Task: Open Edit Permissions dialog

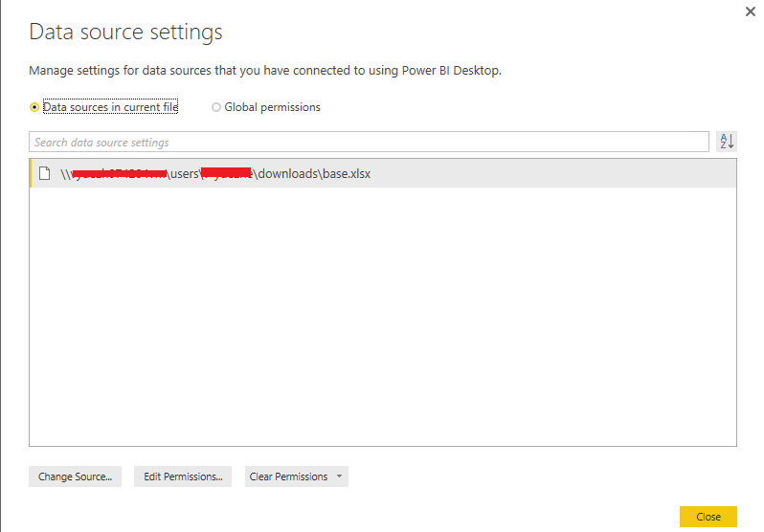Action: point(183,477)
